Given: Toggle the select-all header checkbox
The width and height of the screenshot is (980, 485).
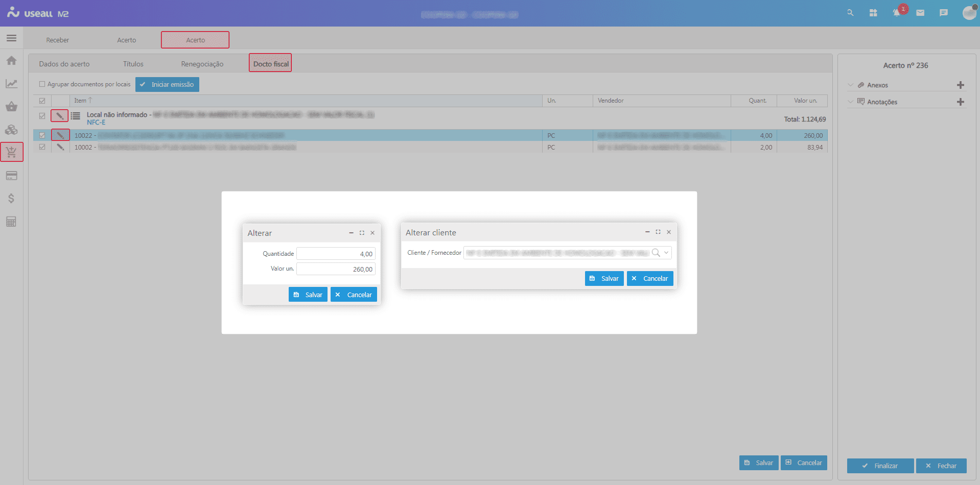Looking at the screenshot, I should point(42,101).
